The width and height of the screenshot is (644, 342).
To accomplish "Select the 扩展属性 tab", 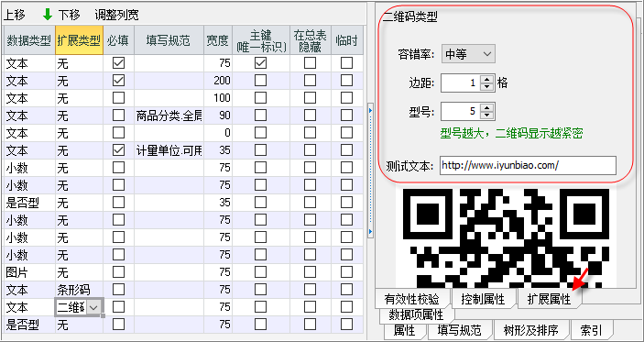I will click(549, 298).
